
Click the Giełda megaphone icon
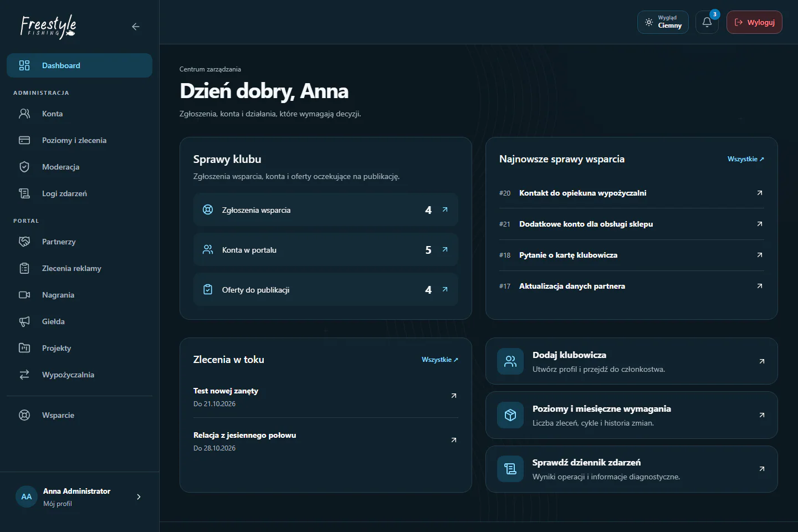[x=24, y=321]
